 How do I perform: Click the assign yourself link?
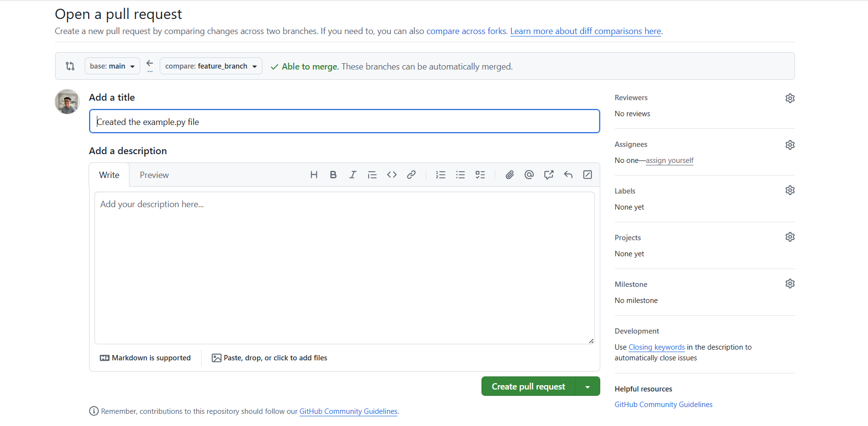(x=669, y=160)
